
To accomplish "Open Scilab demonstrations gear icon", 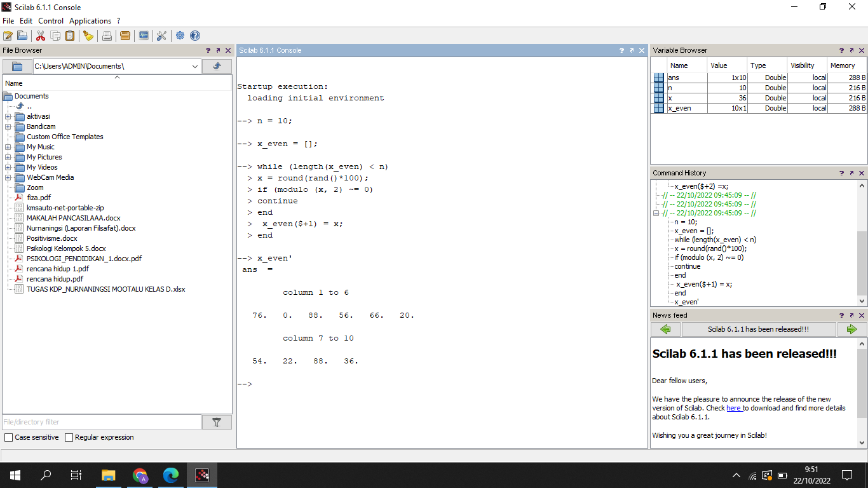I will click(180, 36).
